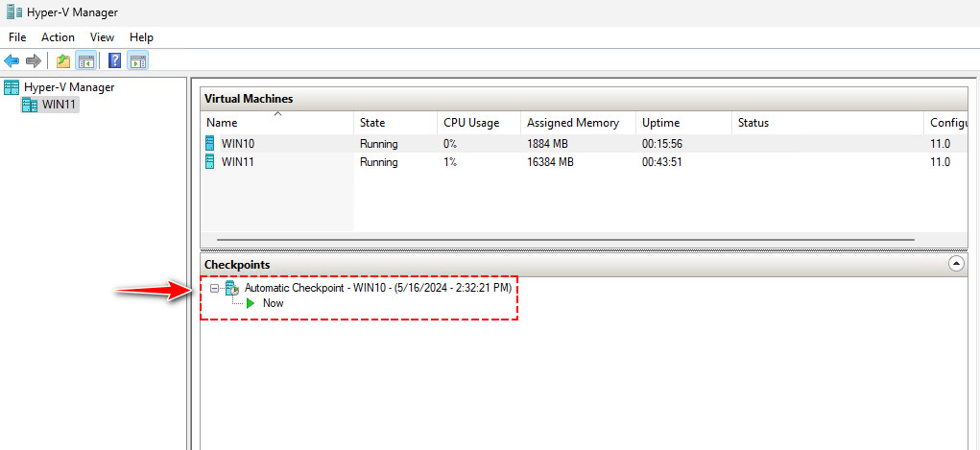Click the WIN10 virtual machine icon
The width and height of the screenshot is (980, 450).
(210, 143)
